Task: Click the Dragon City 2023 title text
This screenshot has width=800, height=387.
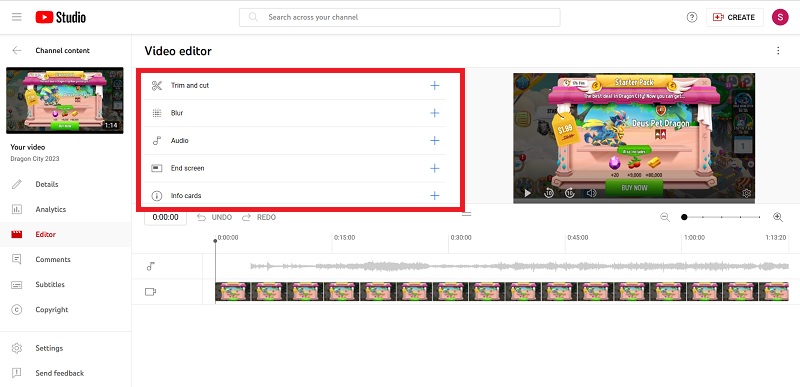Action: (x=35, y=159)
